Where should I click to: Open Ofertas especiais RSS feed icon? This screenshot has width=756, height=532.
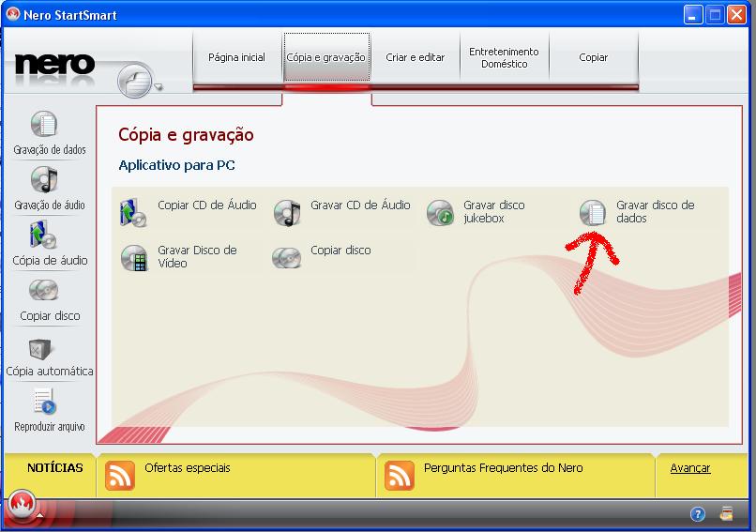(119, 476)
